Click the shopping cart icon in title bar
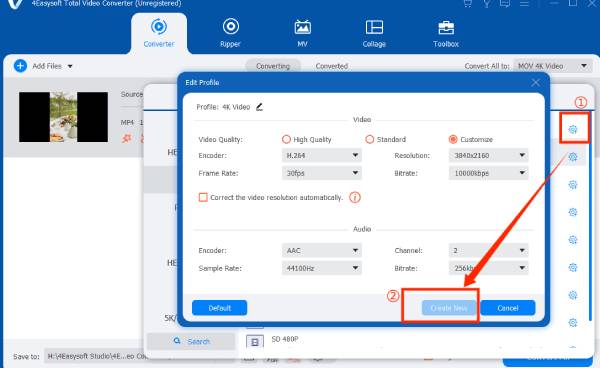This screenshot has height=368, width=600. point(468,3)
